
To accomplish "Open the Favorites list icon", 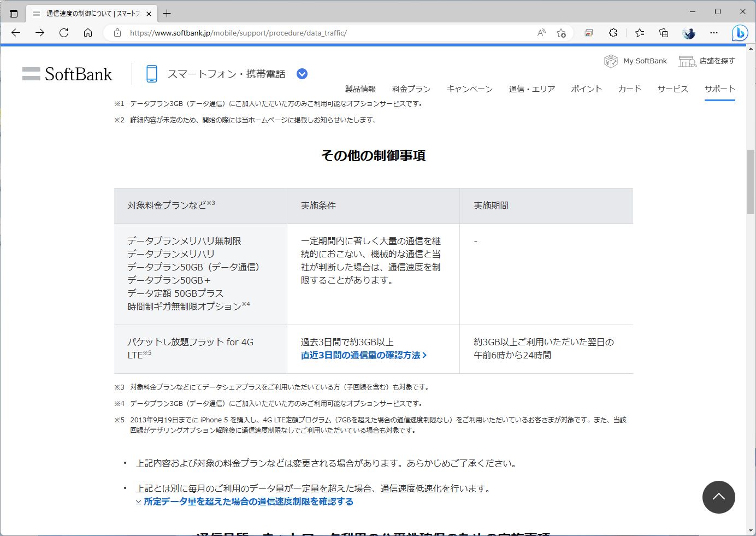I will point(640,33).
